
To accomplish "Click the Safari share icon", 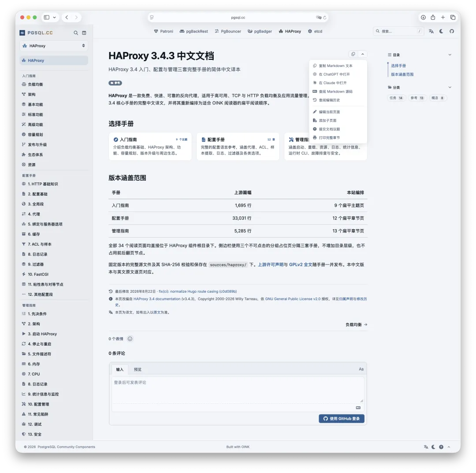I will click(433, 17).
